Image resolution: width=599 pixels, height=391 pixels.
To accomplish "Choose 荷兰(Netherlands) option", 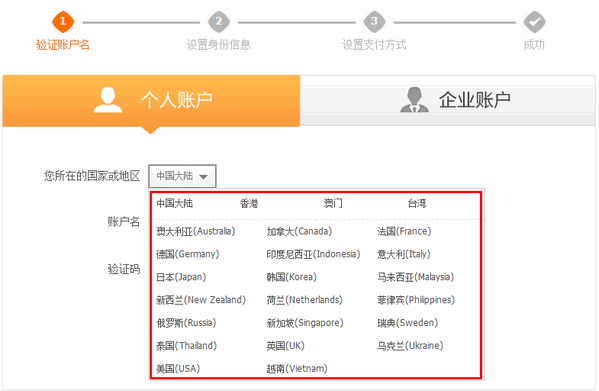I will pos(304,300).
